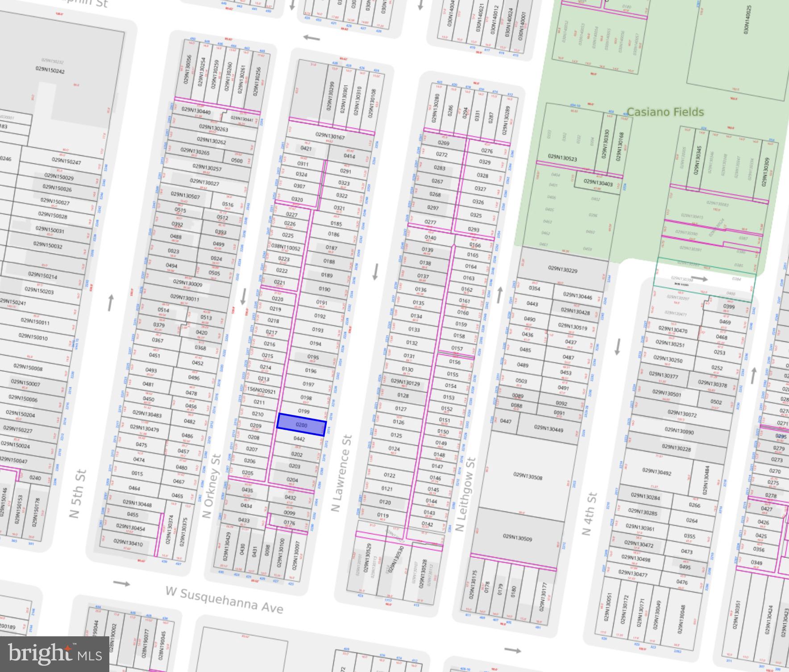Click the bright MLS logo
Viewport: 789px width, 672px height.
[x=54, y=654]
